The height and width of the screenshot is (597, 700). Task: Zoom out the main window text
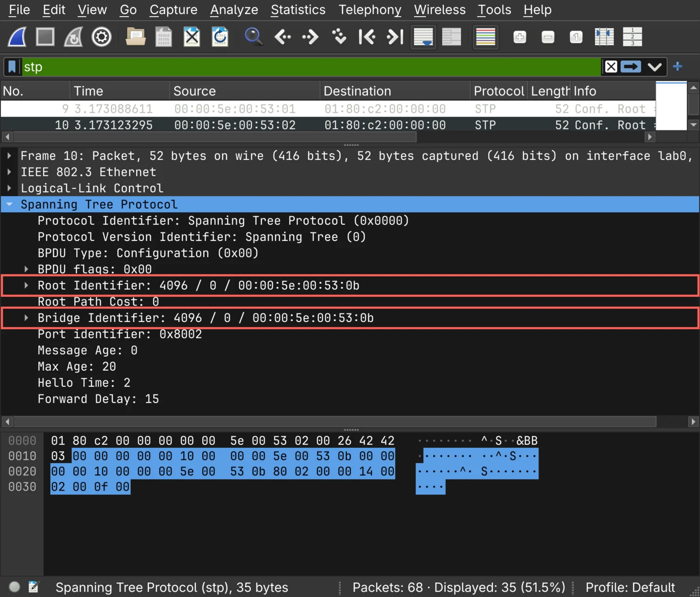tap(548, 37)
